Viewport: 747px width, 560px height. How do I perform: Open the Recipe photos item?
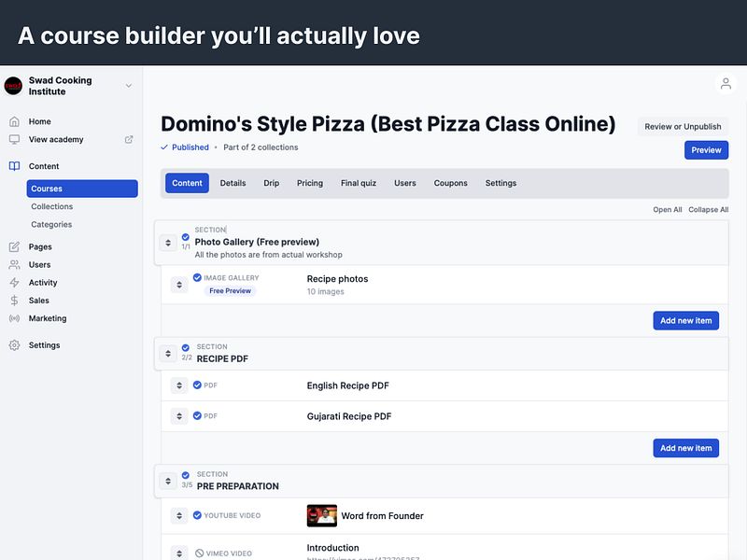337,279
